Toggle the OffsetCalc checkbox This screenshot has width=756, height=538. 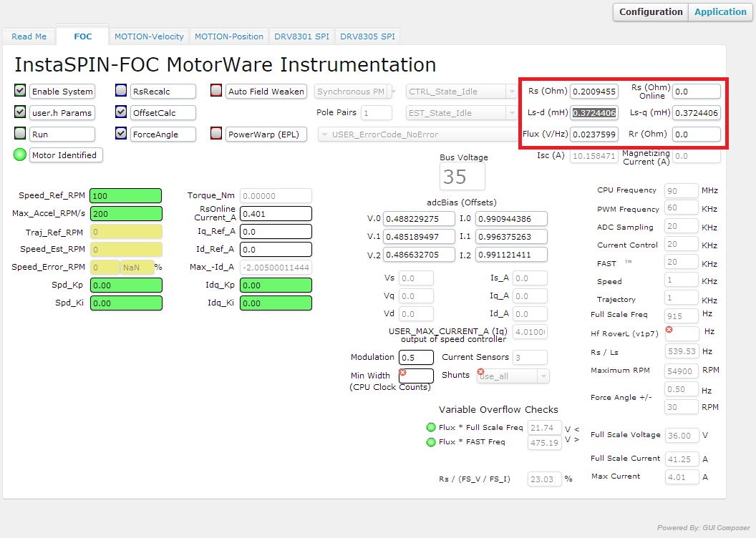point(121,112)
